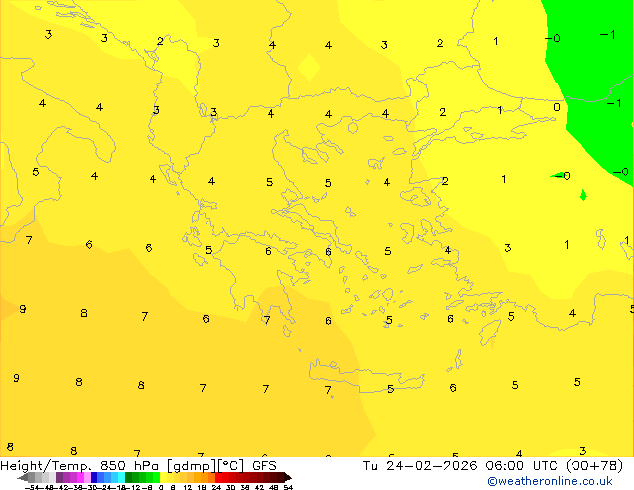Click the 54 label under the legend
This screenshot has width=634, height=490.
(x=288, y=487)
